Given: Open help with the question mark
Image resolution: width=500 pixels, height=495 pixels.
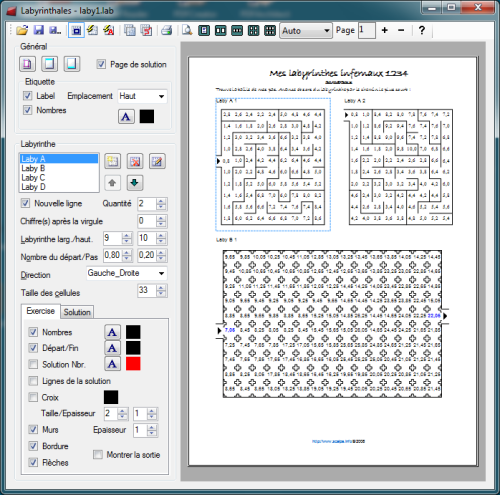Looking at the screenshot, I should click(422, 30).
